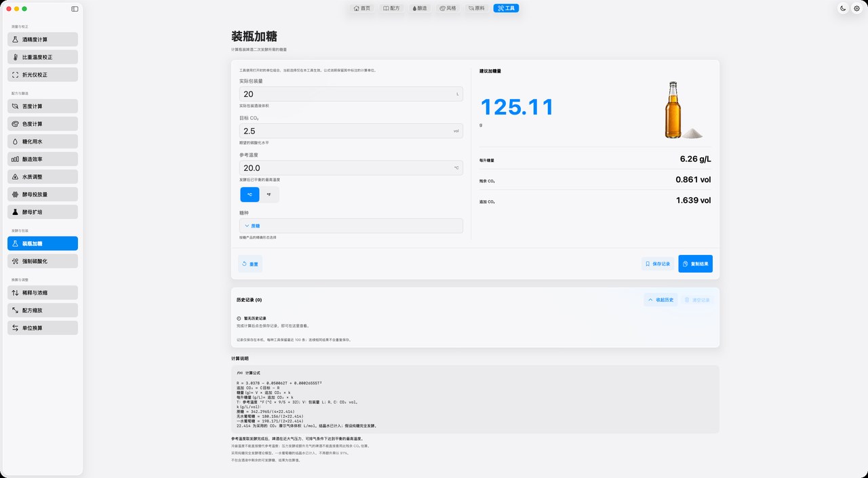Focus the 实际包装量 input field
The width and height of the screenshot is (868, 478).
(x=351, y=94)
